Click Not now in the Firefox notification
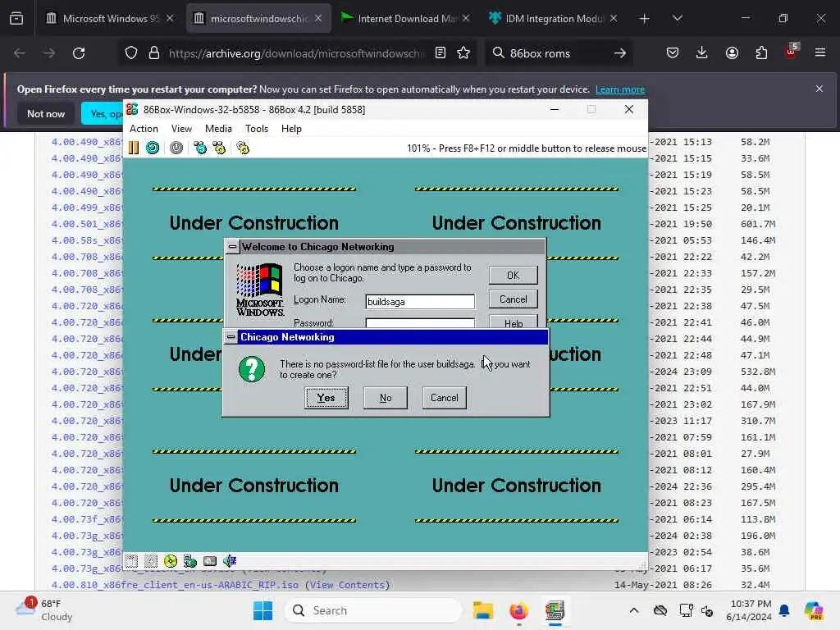The height and width of the screenshot is (630, 840). [x=46, y=113]
